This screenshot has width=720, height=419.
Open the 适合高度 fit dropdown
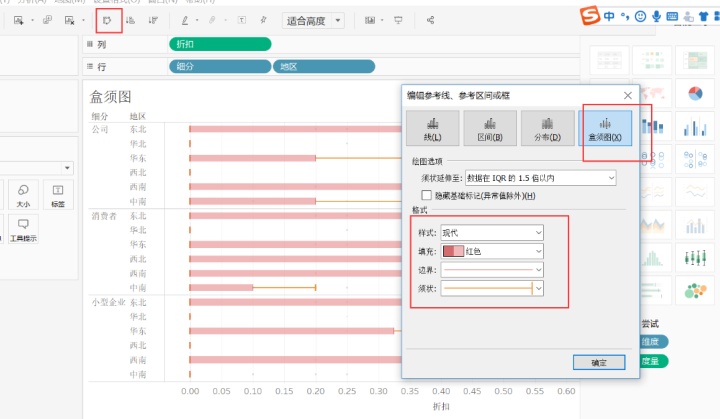[x=338, y=20]
